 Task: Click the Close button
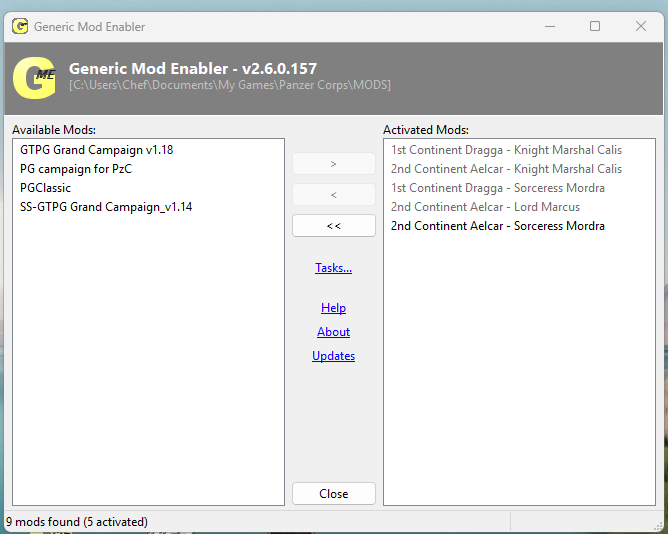(334, 494)
